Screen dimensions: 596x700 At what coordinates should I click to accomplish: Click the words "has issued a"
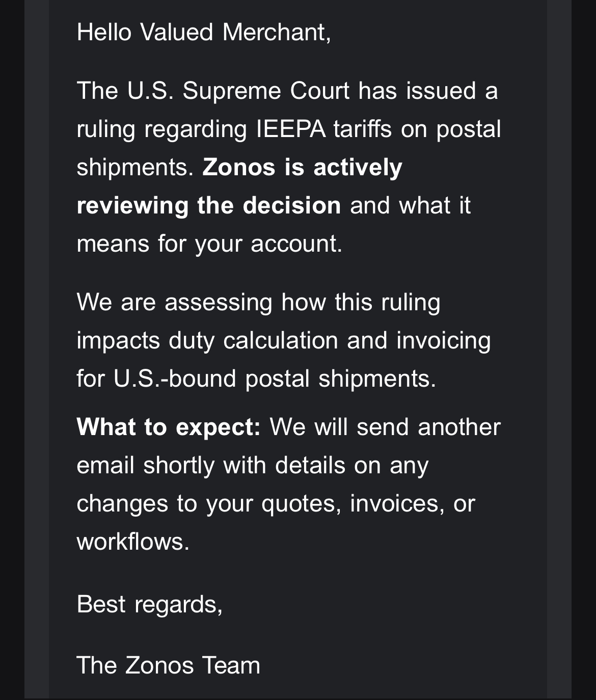[428, 91]
